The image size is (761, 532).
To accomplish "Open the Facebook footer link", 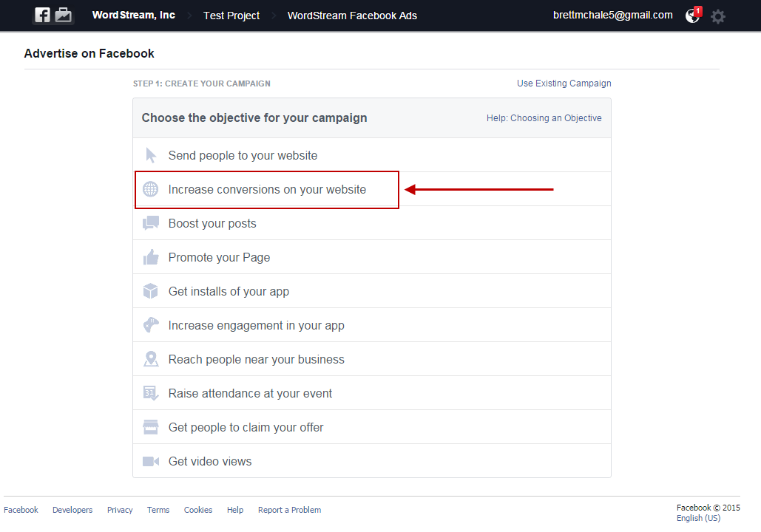I will (21, 510).
